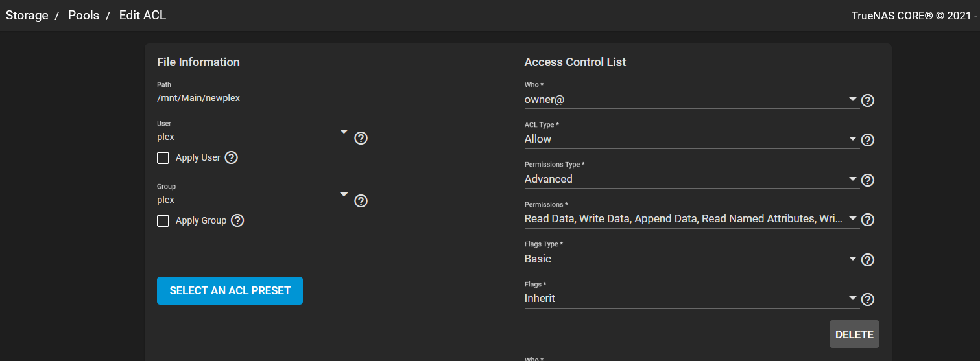Show help for Permissions field
This screenshot has width=980, height=361.
(868, 220)
